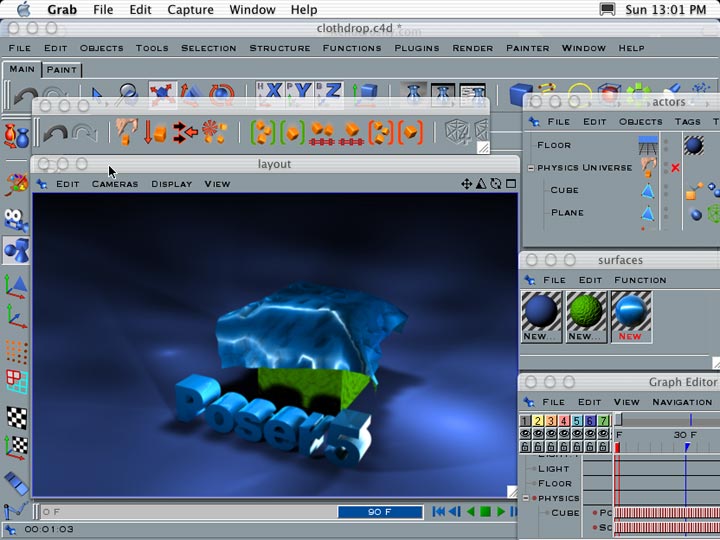Click the down arrow cube icon in floating toolbar
This screenshot has width=720, height=540.
pos(155,133)
